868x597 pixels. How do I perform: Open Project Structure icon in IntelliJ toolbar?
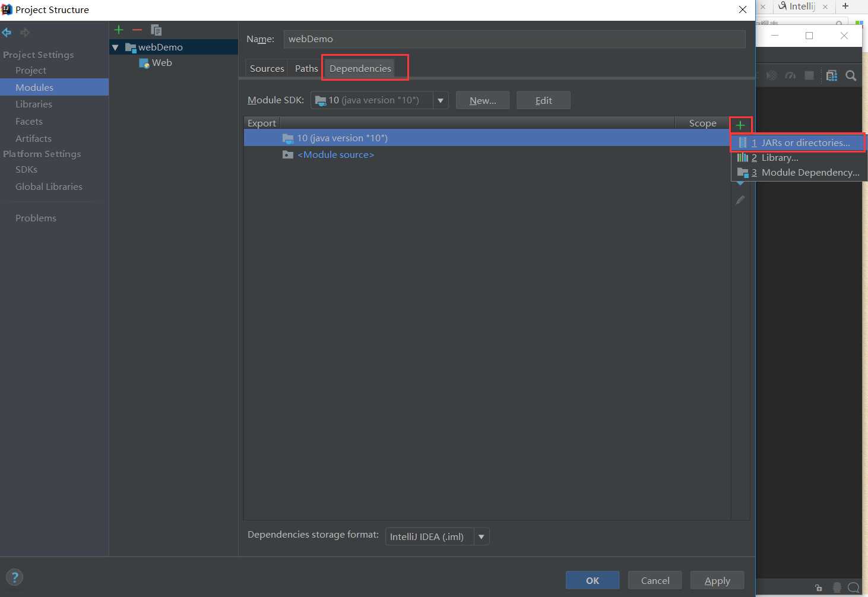832,75
